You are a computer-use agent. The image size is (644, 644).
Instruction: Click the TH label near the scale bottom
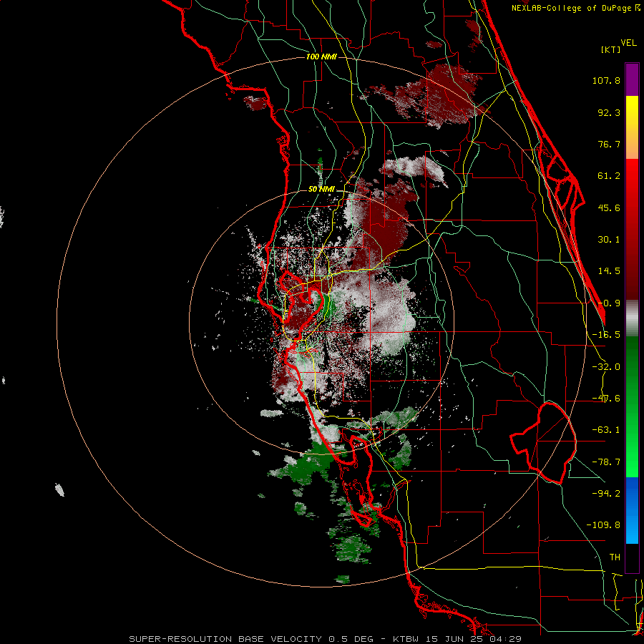click(x=615, y=557)
